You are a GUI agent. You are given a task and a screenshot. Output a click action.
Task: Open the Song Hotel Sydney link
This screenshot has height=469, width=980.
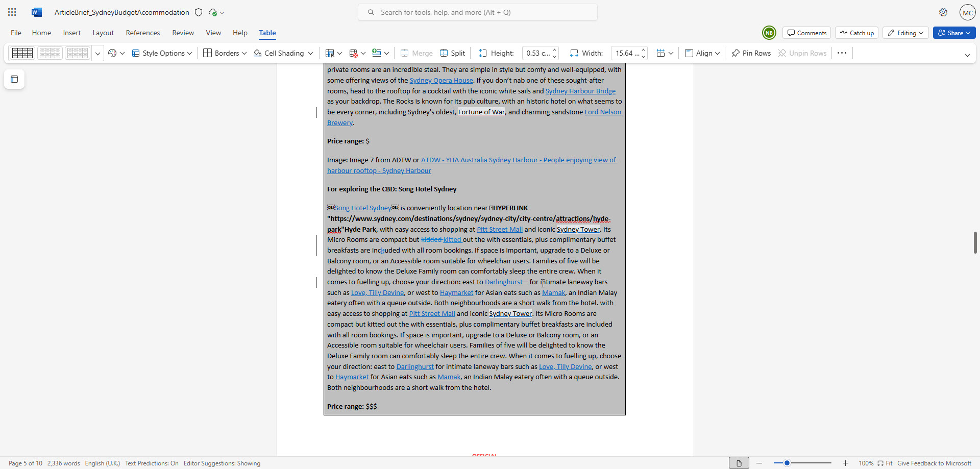pos(363,208)
